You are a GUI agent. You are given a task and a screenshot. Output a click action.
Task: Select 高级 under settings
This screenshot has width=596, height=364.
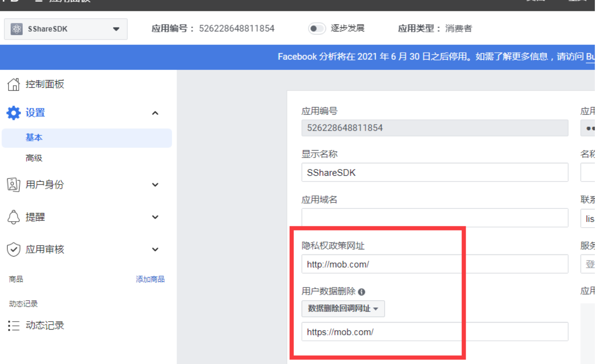click(34, 158)
